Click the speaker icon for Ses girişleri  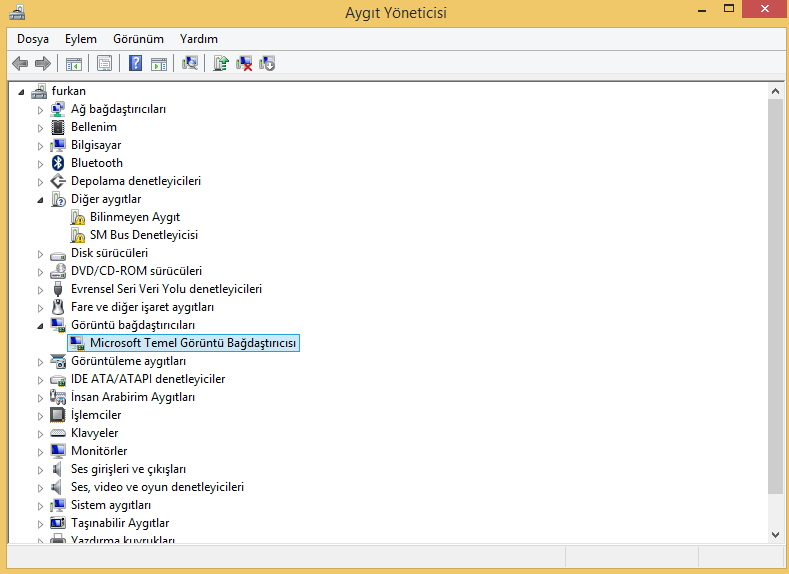pyautogui.click(x=57, y=469)
